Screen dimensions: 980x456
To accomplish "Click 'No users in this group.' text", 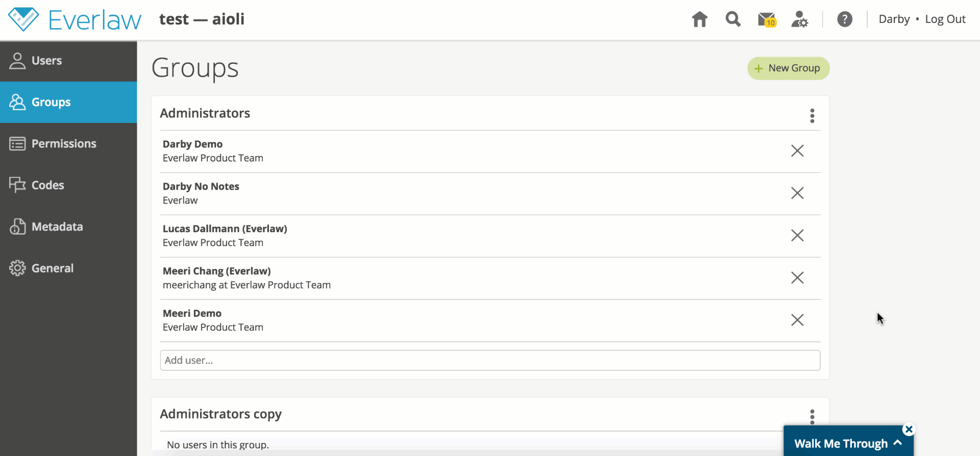I will pos(218,445).
